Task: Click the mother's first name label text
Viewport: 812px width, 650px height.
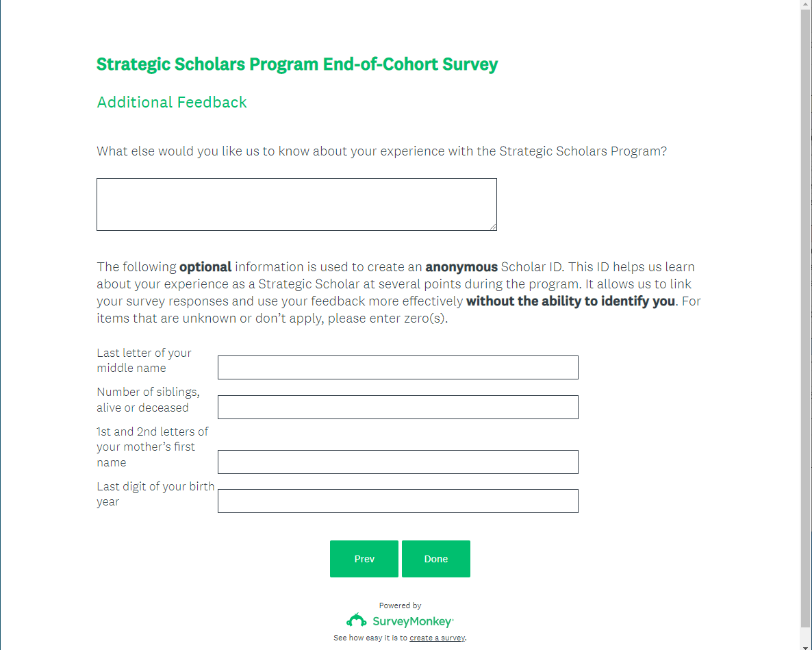Action: pyautogui.click(x=152, y=447)
